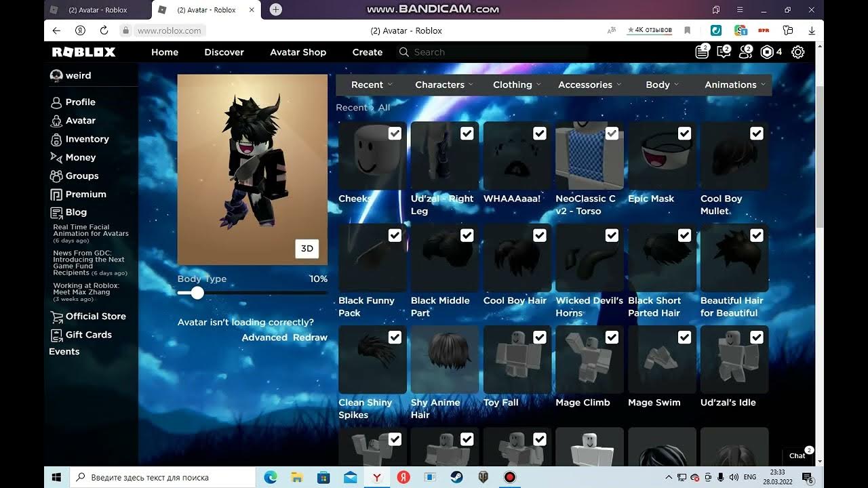
Task: Uncheck Wicked Devil's Horns item
Action: pos(612,235)
